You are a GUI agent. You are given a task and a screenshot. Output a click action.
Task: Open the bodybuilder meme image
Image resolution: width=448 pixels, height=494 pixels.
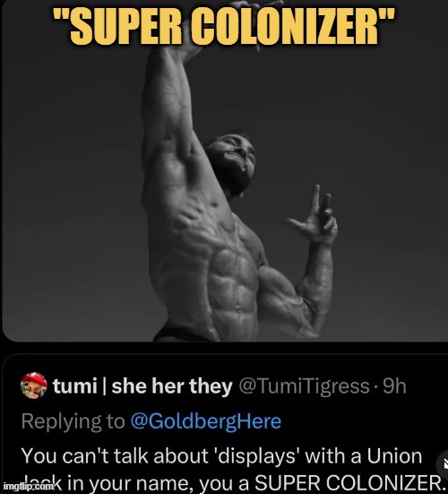pyautogui.click(x=225, y=170)
